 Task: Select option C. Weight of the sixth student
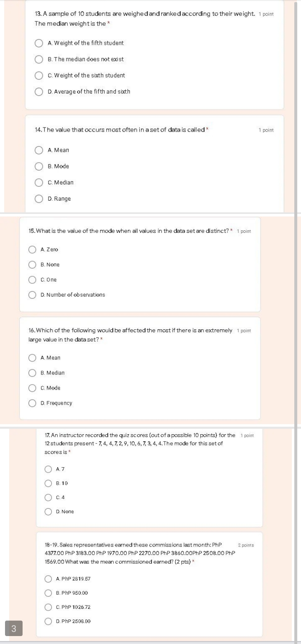click(39, 75)
